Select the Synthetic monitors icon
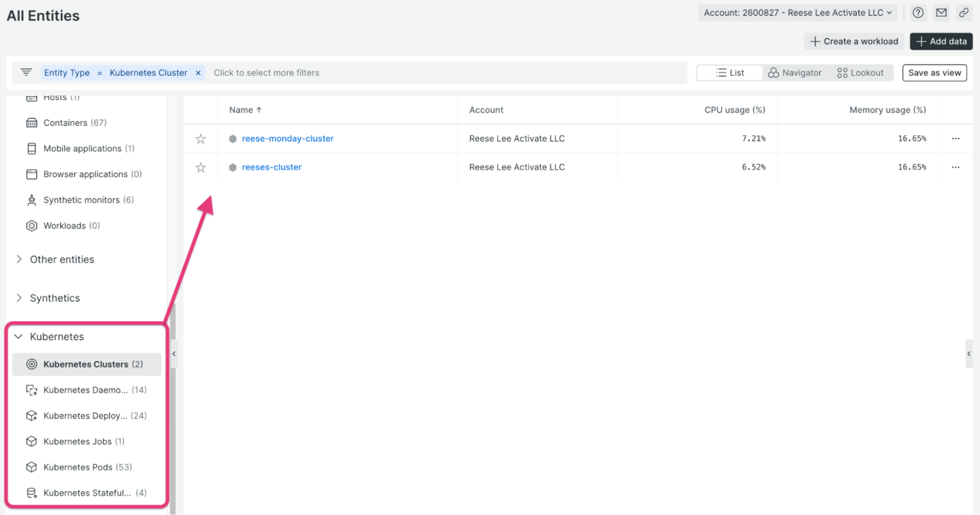 (32, 200)
